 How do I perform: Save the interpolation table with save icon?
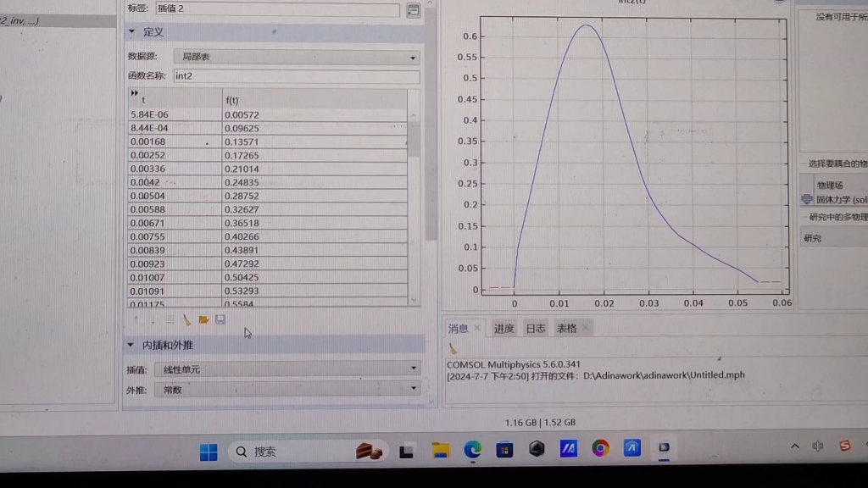[220, 319]
